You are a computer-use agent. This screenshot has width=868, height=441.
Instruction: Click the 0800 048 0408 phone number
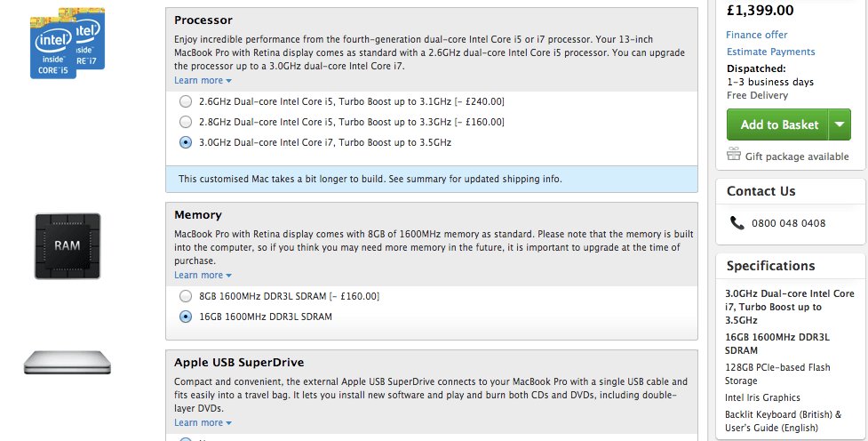pos(788,223)
